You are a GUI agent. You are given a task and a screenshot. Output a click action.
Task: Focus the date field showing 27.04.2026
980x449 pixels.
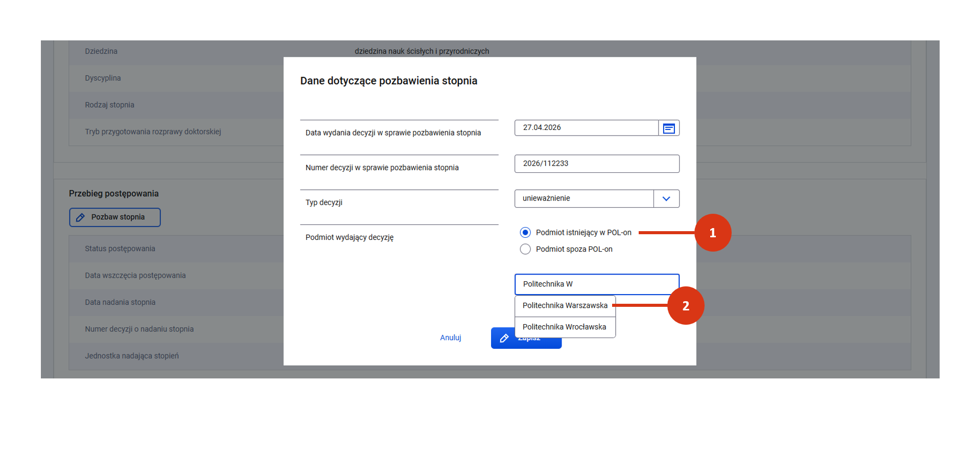click(586, 128)
